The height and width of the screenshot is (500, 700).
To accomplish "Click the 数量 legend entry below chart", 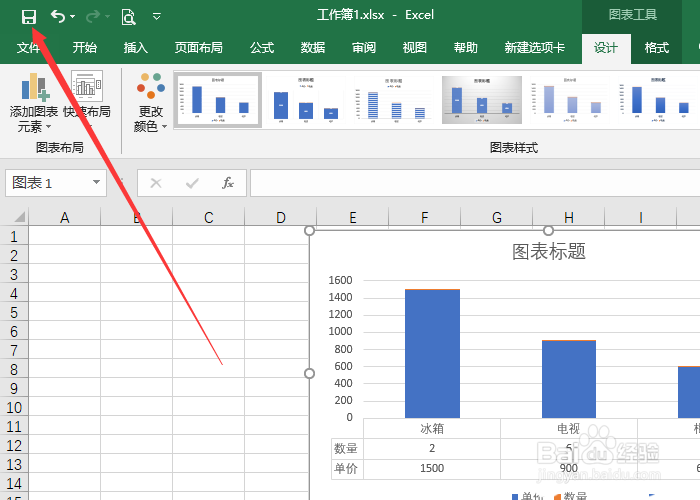I will 571,496.
